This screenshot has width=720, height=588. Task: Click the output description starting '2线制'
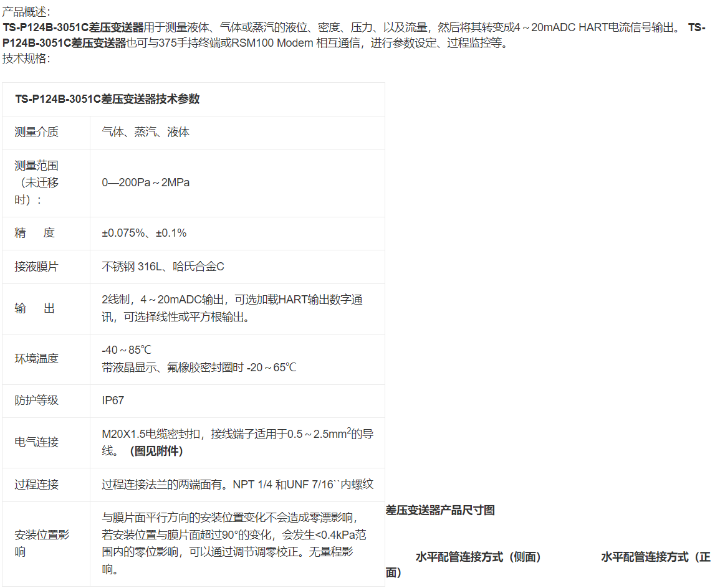233,308
